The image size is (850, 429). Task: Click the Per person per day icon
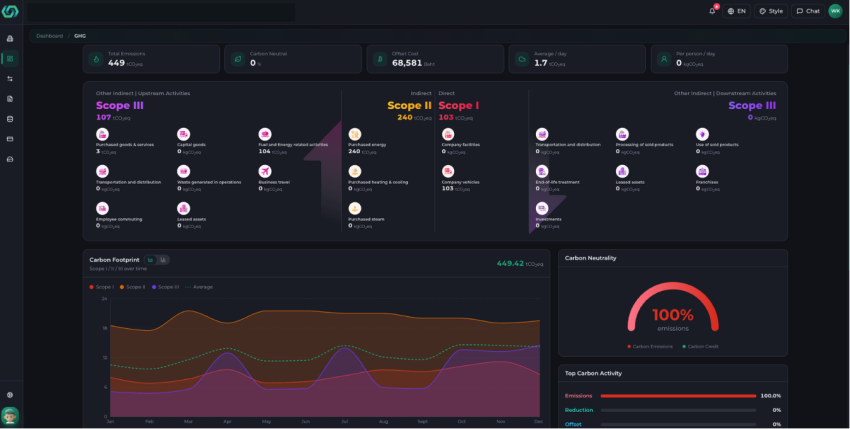664,59
